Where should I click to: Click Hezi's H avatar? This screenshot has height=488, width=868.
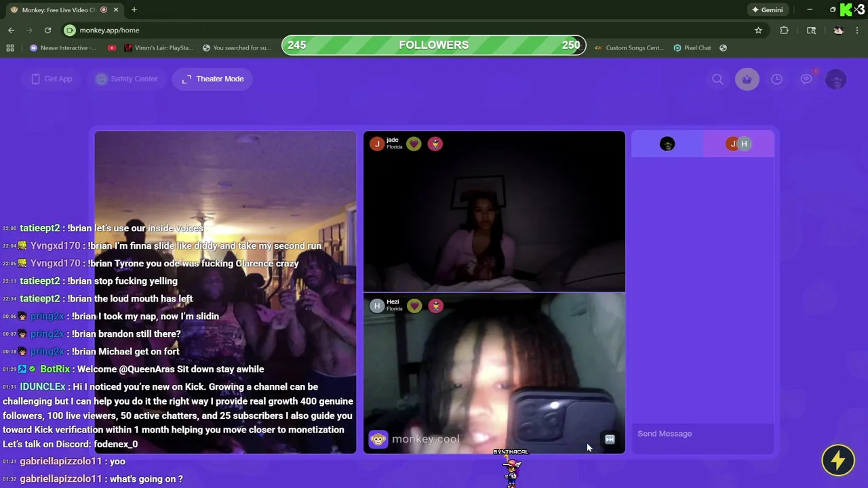(x=377, y=306)
